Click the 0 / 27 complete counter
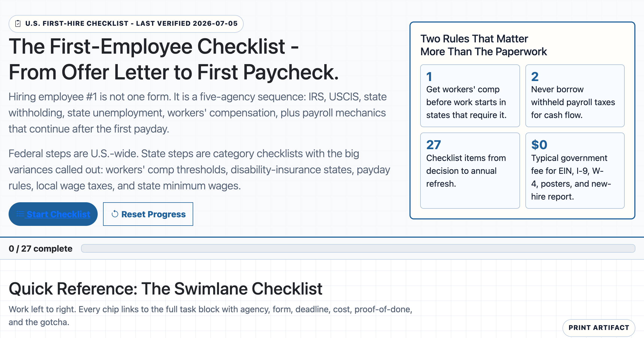This screenshot has height=338, width=644. point(41,249)
